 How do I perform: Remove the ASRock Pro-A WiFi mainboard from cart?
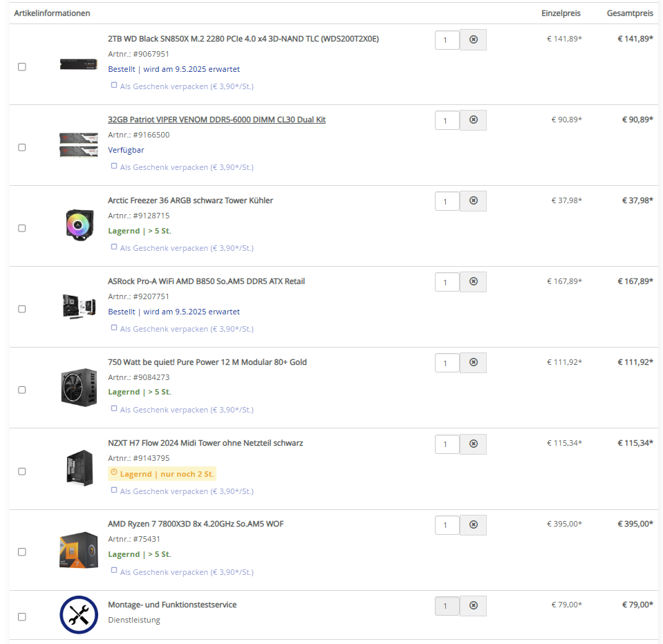(x=473, y=282)
